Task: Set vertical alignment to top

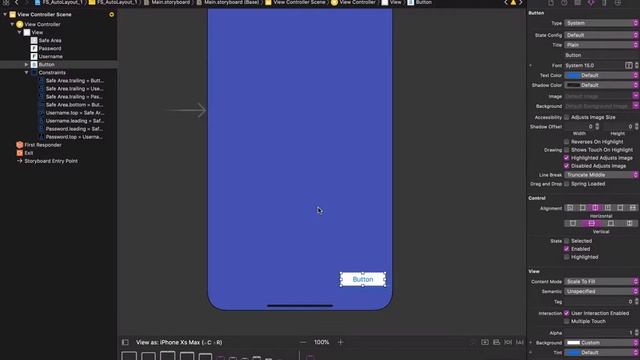Action: click(x=573, y=223)
